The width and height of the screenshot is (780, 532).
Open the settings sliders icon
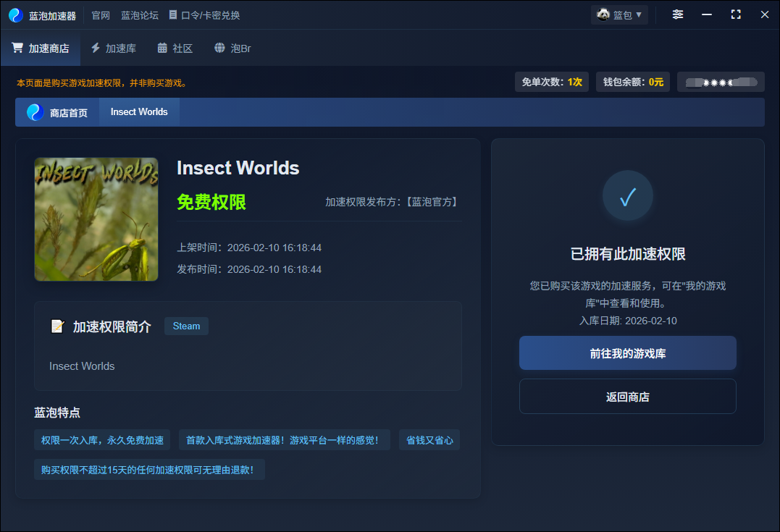pyautogui.click(x=677, y=14)
